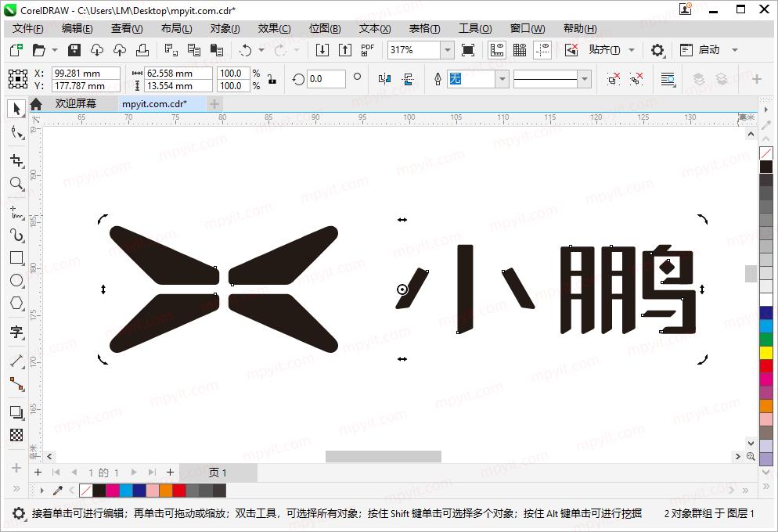
Task: Select the Rectangle tool
Action: coord(17,257)
